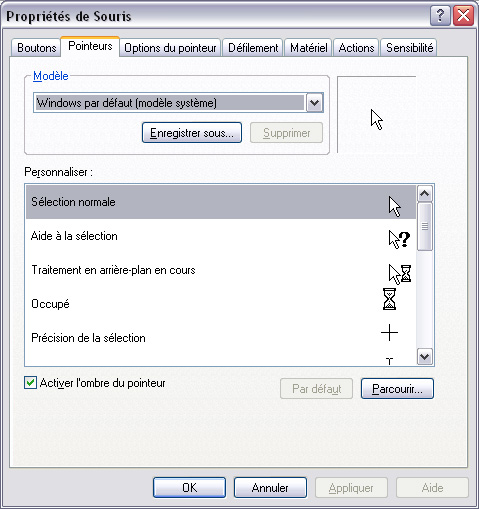Select the Occupé hourglass cursor icon
This screenshot has height=509, width=479.
tap(389, 299)
